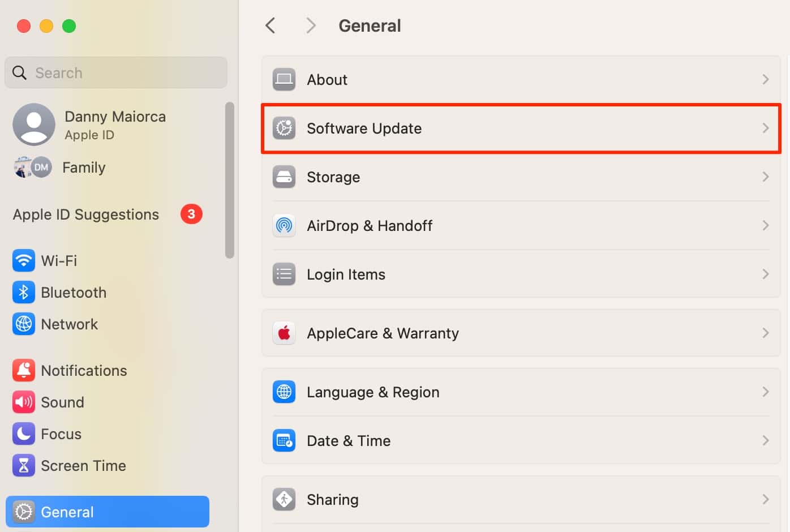790x532 pixels.
Task: Click the Sound speaker icon
Action: click(23, 402)
